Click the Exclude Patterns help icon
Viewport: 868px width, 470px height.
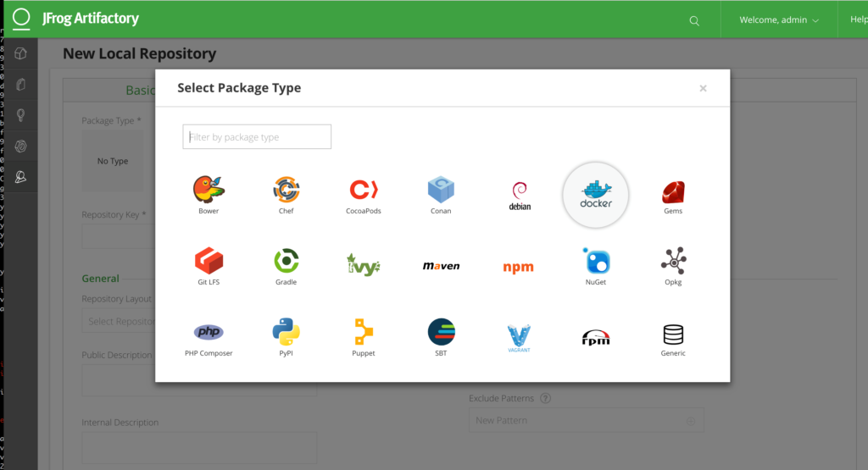546,398
